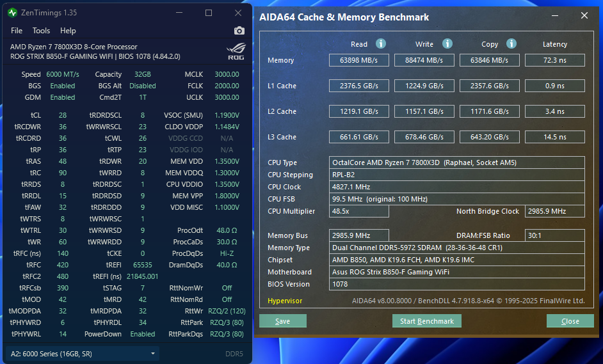Click the yellow Hypervisor label
Viewport: 603px width, 364px height.
point(285,301)
